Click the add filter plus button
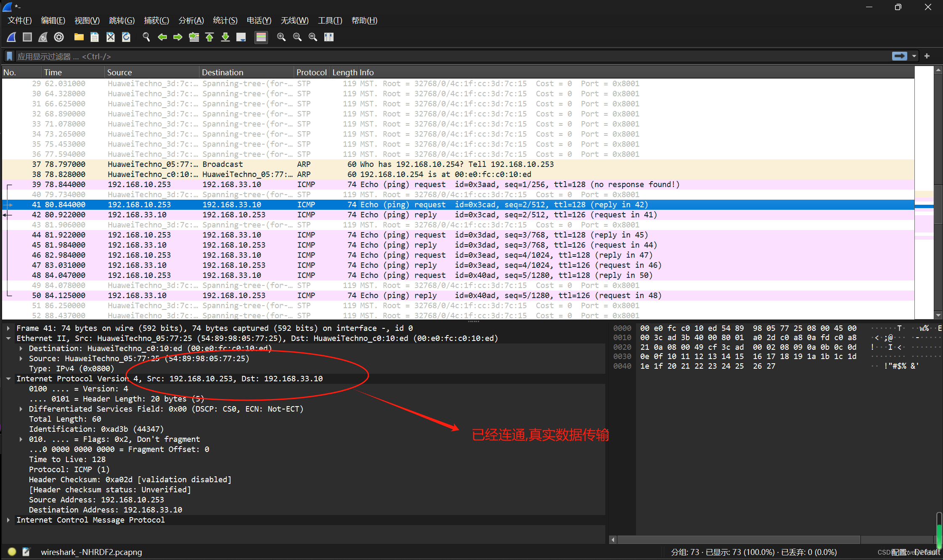943x560 pixels. (x=927, y=56)
